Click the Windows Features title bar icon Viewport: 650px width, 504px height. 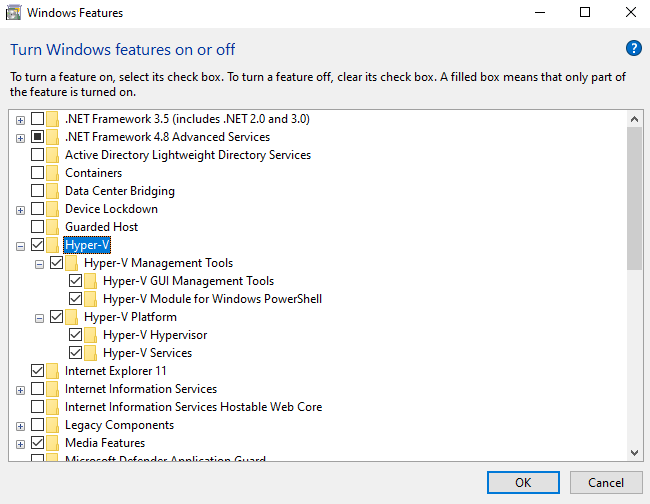pyautogui.click(x=13, y=12)
